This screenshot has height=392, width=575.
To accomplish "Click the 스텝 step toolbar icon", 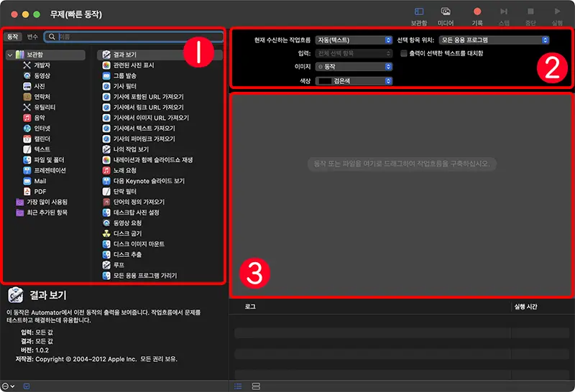I will 504,11.
